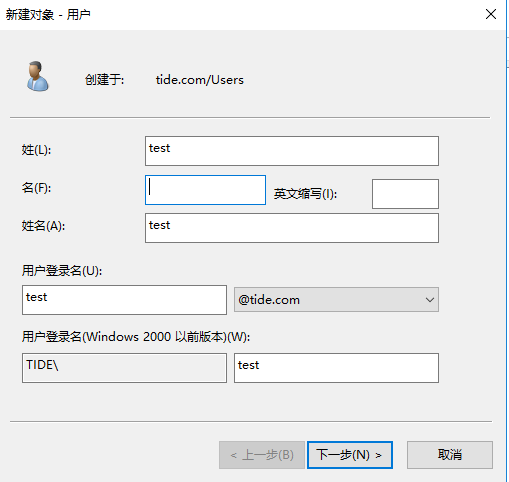Focus the 姓(L) text field
The image size is (509, 482).
coord(292,151)
